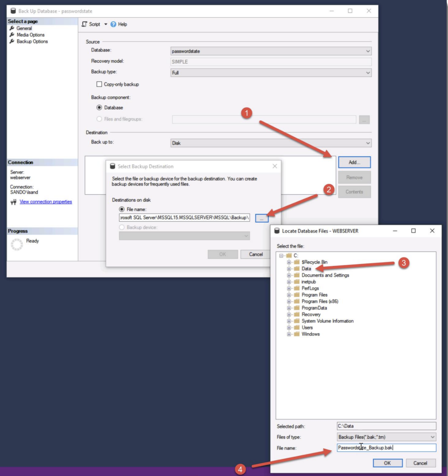The height and width of the screenshot is (476, 448).
Task: Click the backup file name path field
Action: pyautogui.click(x=184, y=218)
